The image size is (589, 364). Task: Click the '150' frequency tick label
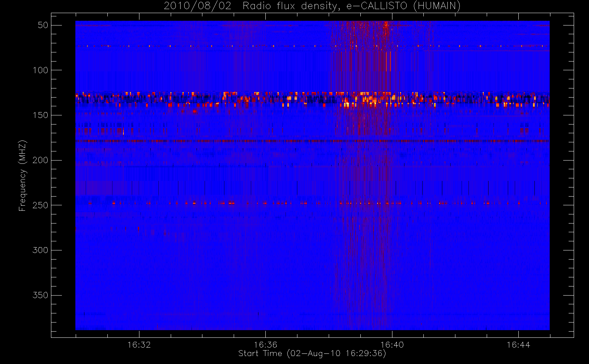click(x=40, y=115)
